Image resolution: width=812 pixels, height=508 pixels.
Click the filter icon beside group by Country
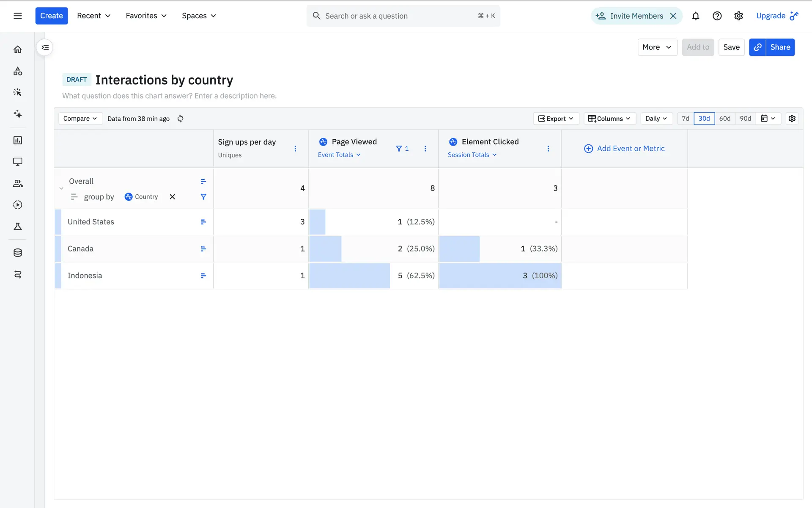coord(203,197)
